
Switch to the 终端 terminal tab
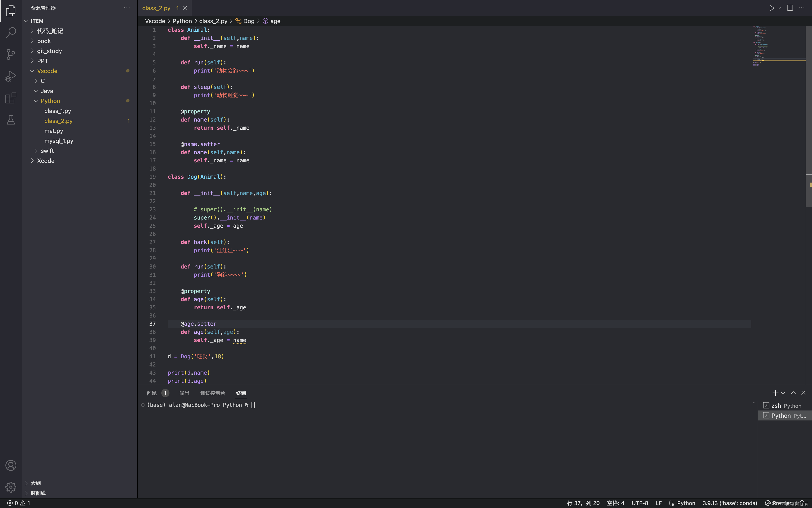241,393
